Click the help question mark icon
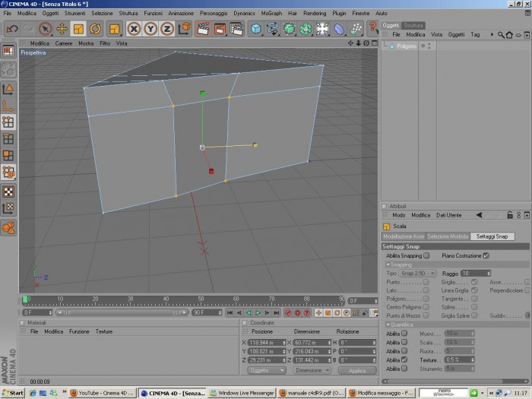This screenshot has width=532, height=399. 372,27
